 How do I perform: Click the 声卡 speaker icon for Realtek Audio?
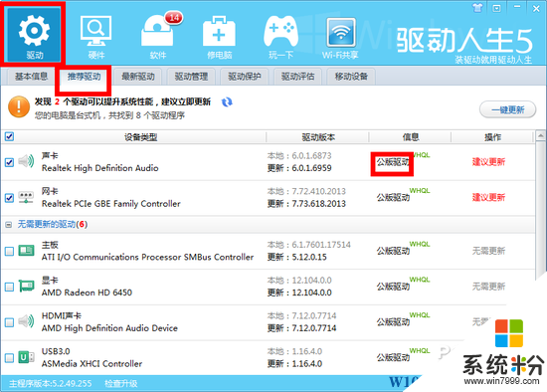(x=26, y=161)
